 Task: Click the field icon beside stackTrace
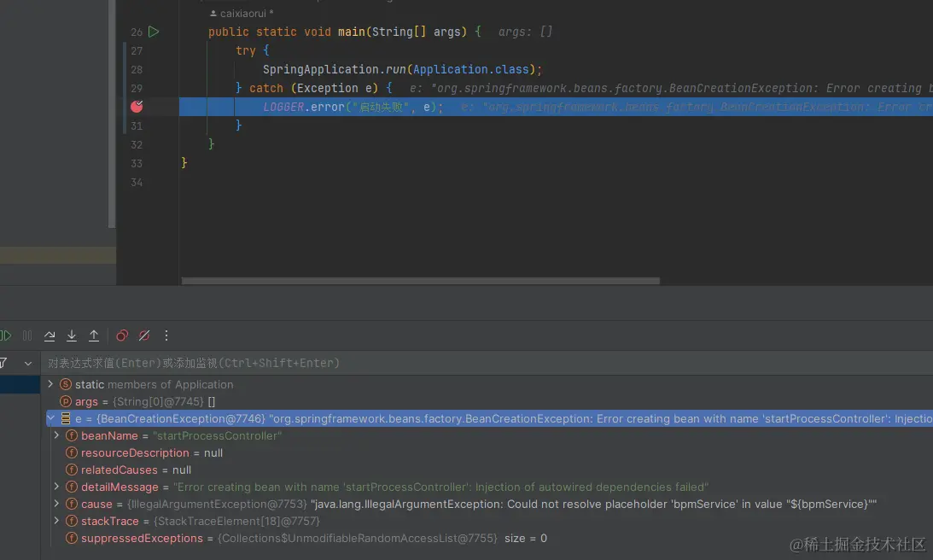tap(72, 521)
